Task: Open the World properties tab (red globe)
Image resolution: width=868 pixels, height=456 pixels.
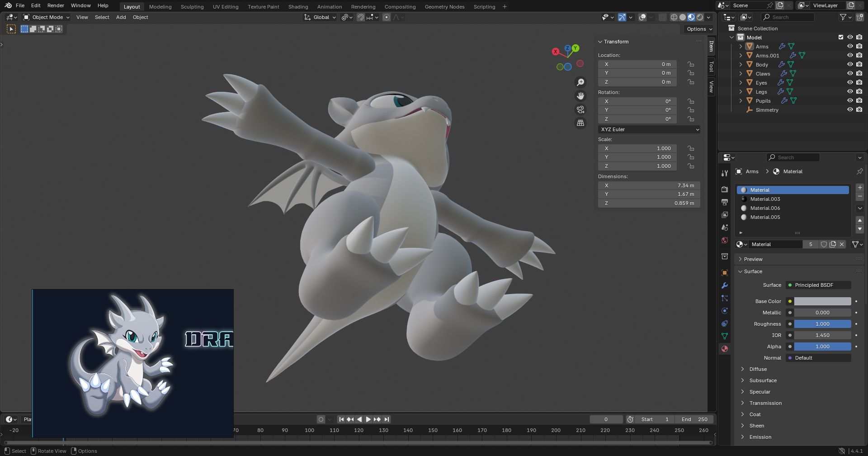Action: [x=725, y=240]
